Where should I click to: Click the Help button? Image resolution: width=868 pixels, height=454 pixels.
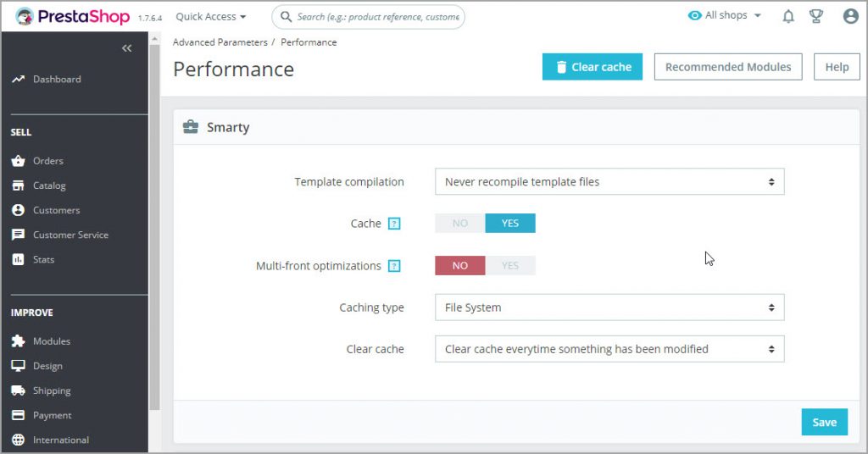coord(837,67)
